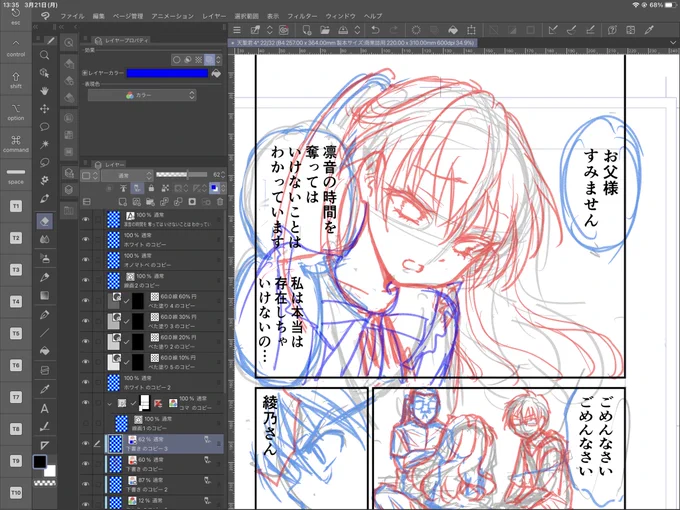Image resolution: width=680 pixels, height=510 pixels.
Task: Toggle Set as draft layer in the layer palette
Action: tap(137, 188)
